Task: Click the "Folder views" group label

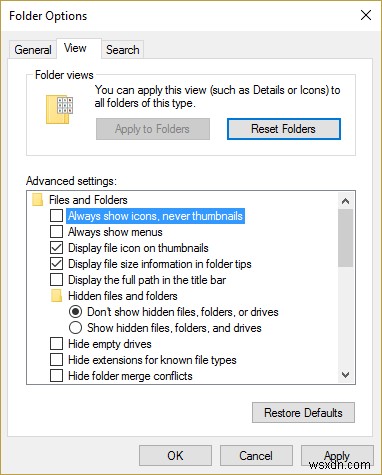Action: tap(64, 75)
